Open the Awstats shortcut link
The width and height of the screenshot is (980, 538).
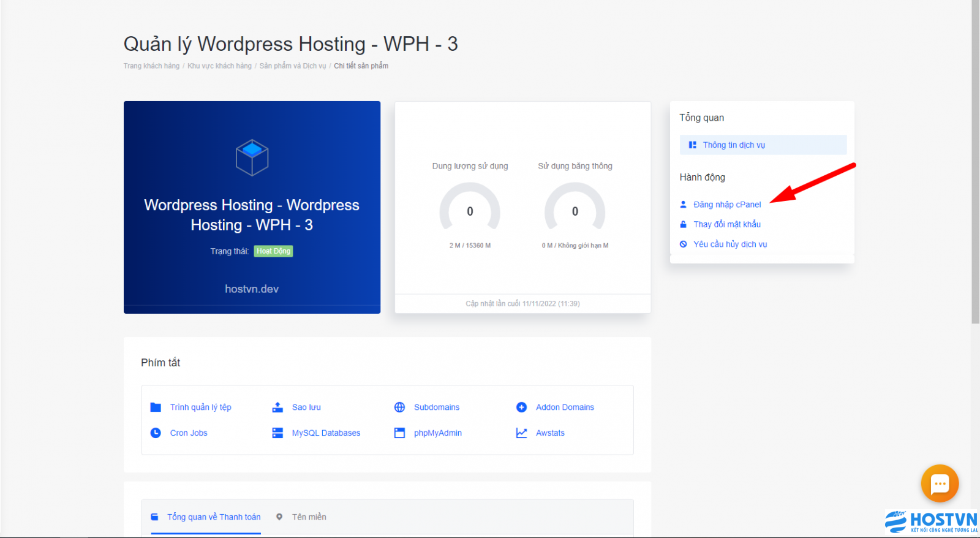(x=550, y=433)
